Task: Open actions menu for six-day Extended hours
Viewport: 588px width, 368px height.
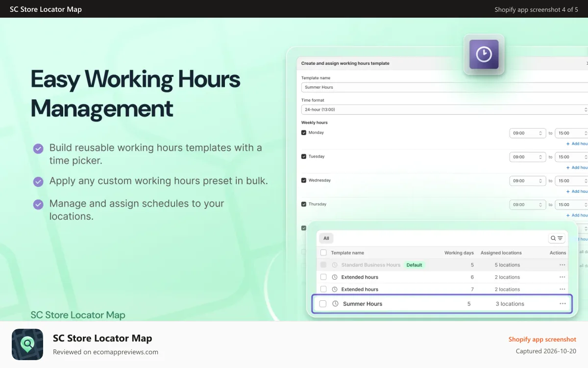Action: click(x=562, y=277)
